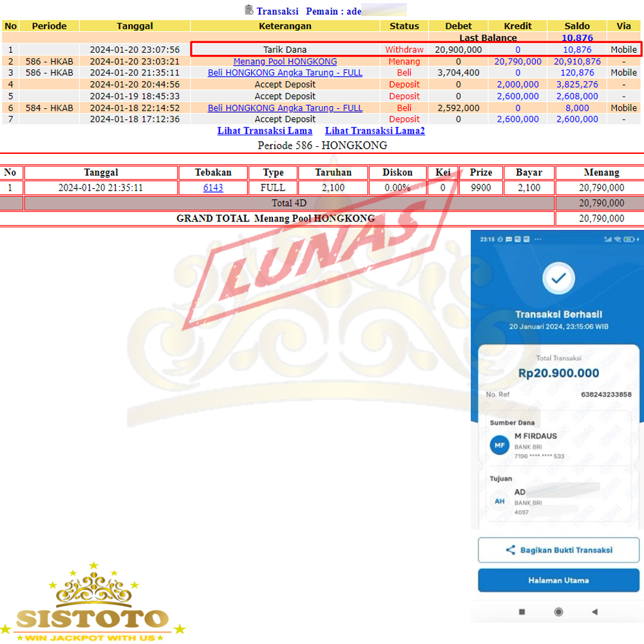
Task: Tap the AH avatar under Tujuan
Action: [498, 501]
